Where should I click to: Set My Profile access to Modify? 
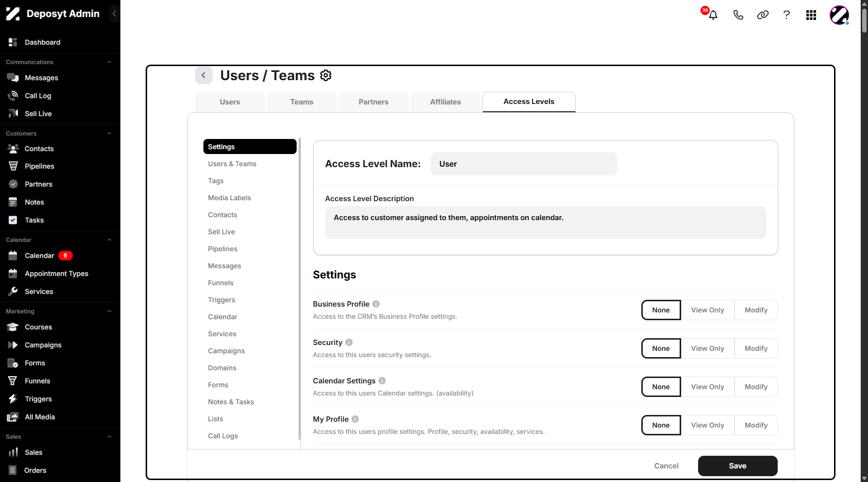click(x=756, y=425)
